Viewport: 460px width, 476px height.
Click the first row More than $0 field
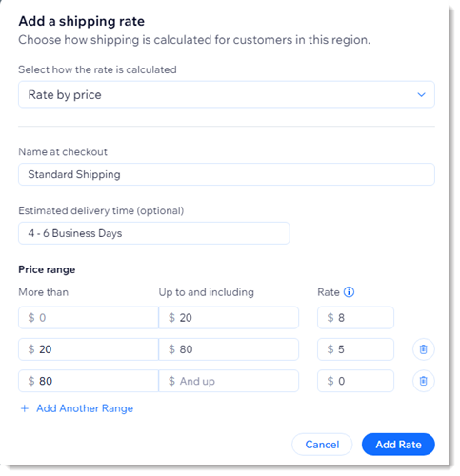(x=89, y=317)
